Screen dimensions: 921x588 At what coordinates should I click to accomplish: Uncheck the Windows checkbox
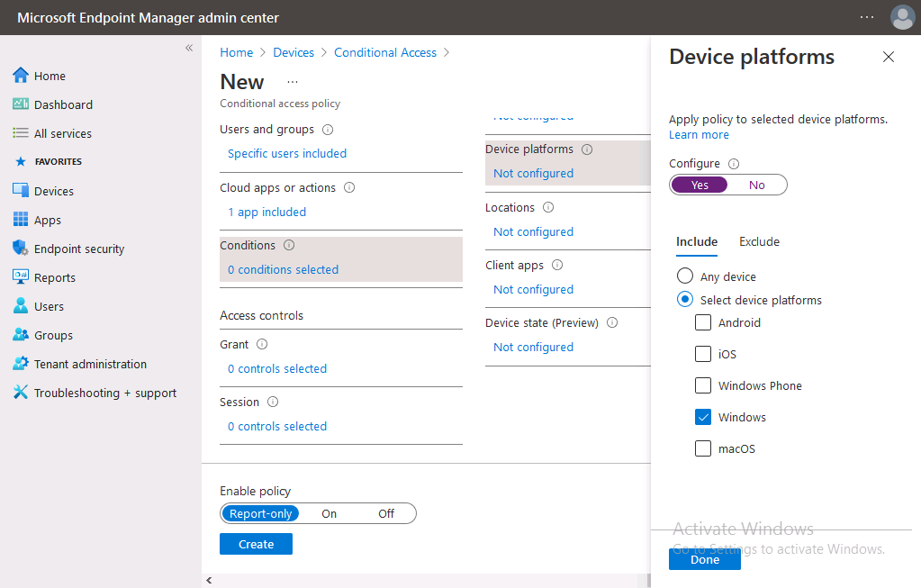[x=703, y=417]
